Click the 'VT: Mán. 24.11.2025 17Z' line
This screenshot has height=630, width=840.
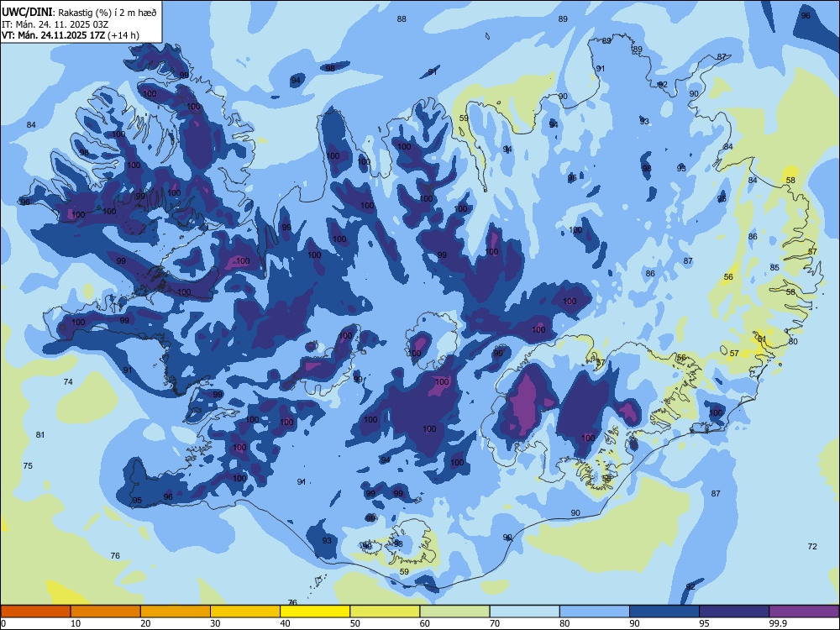point(54,35)
